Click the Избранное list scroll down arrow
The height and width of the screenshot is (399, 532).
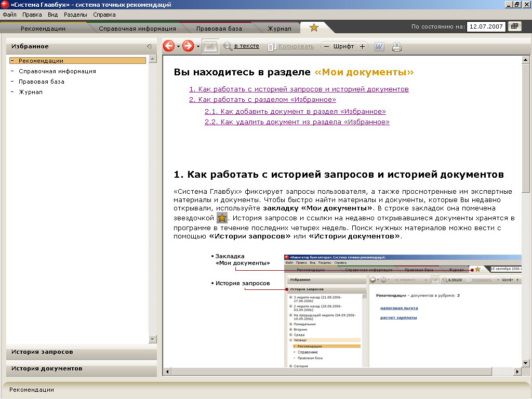click(x=153, y=339)
